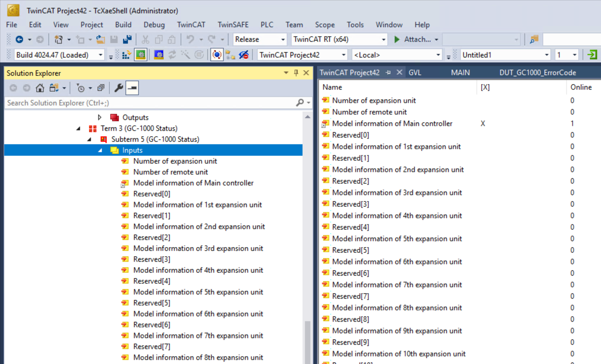Open Solution Explorer window position dropdown arrow
The height and width of the screenshot is (364, 601).
(x=286, y=73)
